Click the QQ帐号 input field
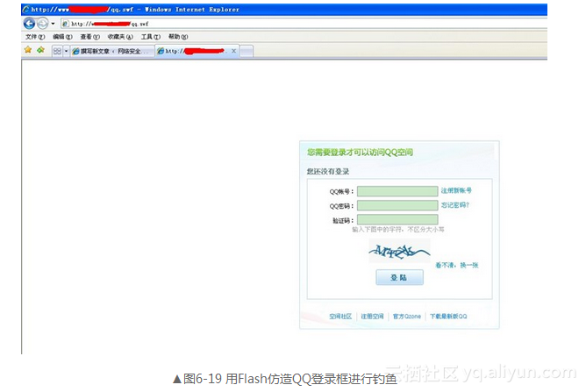586x392 pixels. pyautogui.click(x=397, y=191)
